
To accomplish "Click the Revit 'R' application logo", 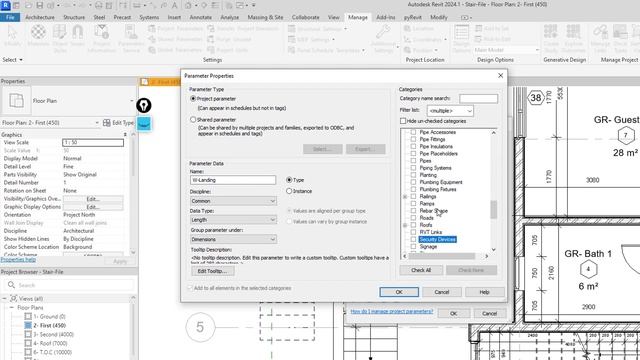I will 5,5.
